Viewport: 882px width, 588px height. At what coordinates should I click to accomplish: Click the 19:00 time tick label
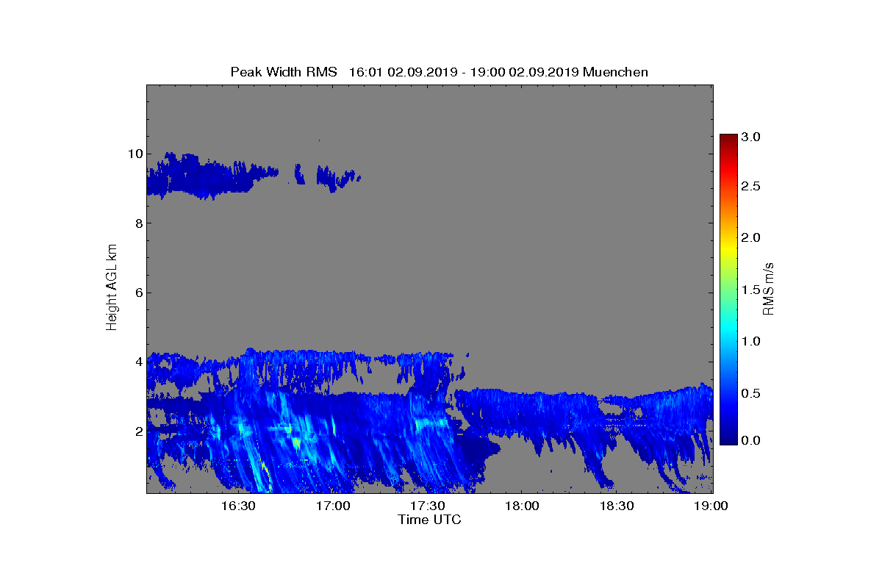click(x=711, y=506)
